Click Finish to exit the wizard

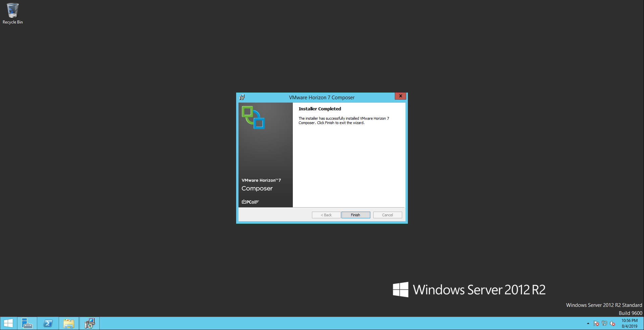click(356, 215)
